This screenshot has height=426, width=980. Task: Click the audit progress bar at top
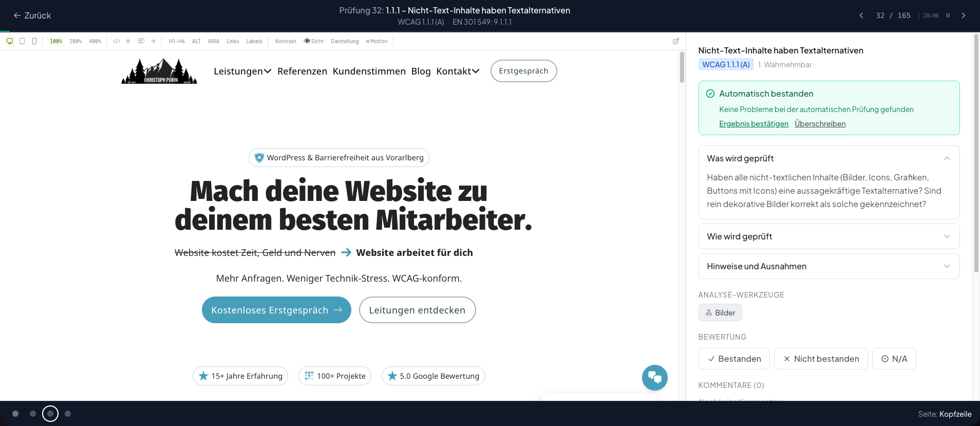point(490,31)
